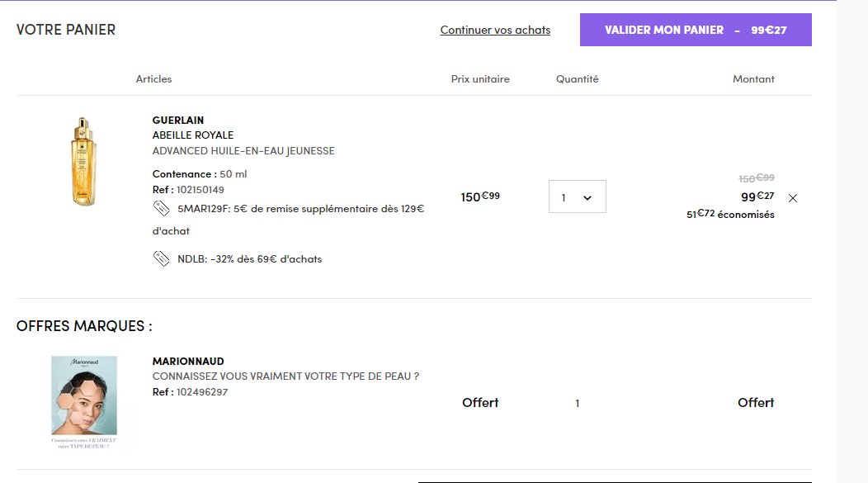Click the 5MAR129F promo tag icon
868x483 pixels.
coord(161,208)
